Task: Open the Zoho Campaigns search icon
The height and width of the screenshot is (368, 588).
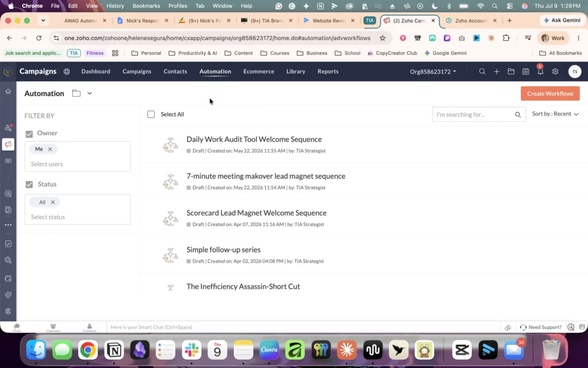Action: click(x=482, y=71)
